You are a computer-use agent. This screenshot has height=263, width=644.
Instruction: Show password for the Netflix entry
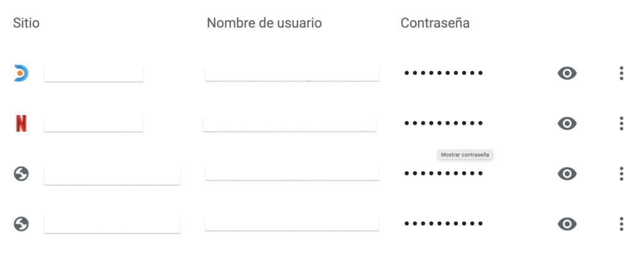pos(567,123)
